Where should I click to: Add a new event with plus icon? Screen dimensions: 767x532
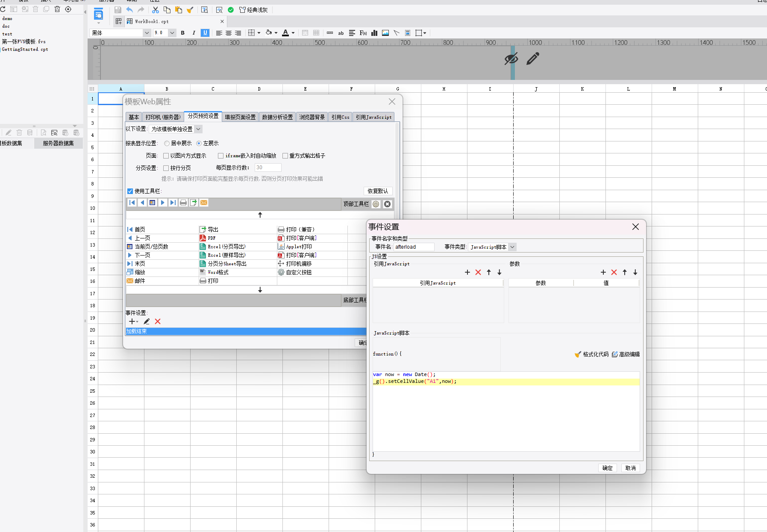[132, 321]
